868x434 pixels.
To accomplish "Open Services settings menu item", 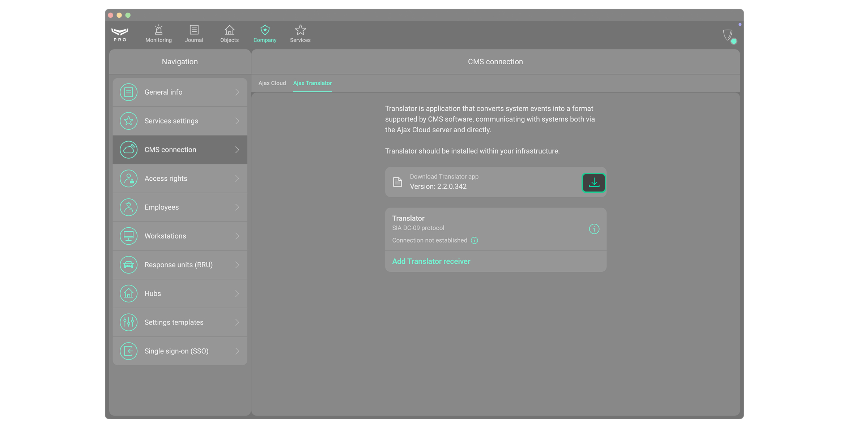I will 180,121.
